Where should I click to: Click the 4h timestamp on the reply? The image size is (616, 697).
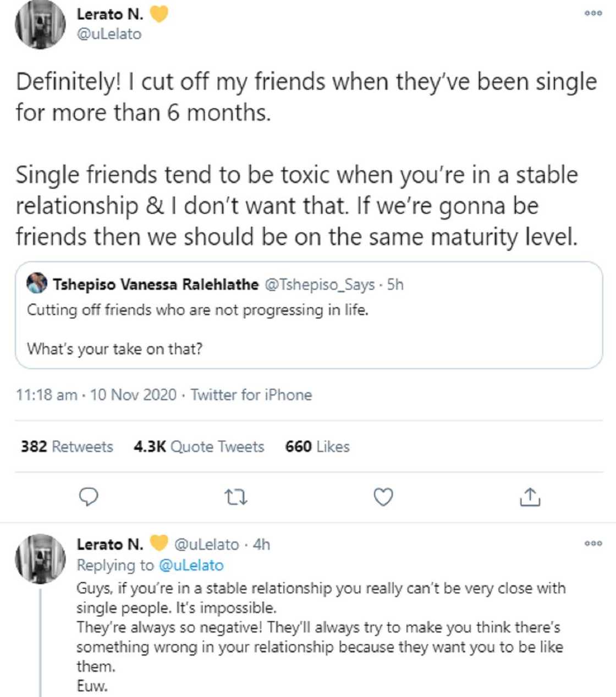click(x=262, y=544)
